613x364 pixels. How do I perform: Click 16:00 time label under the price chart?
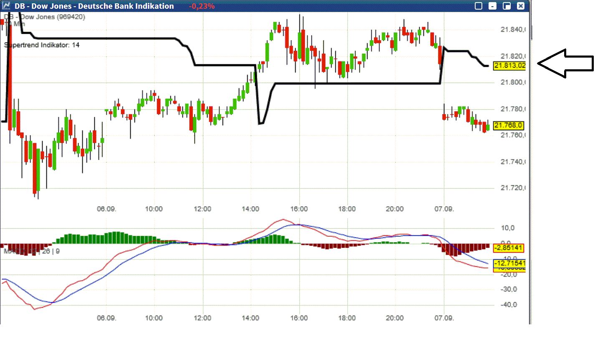[299, 209]
